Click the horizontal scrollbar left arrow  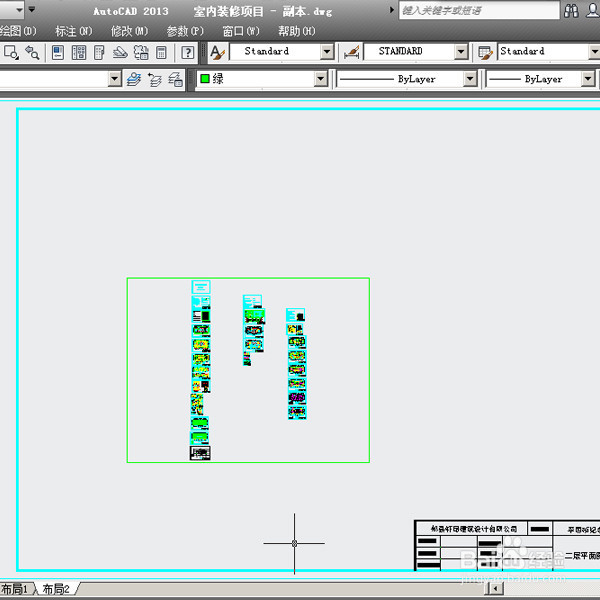tap(496, 589)
